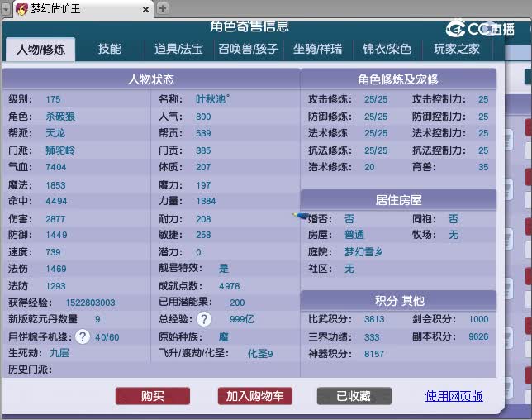Viewport: 532px width, 420px height.
Task: Click the help icon beside 月饼粽子机缘
Action: [x=83, y=336]
